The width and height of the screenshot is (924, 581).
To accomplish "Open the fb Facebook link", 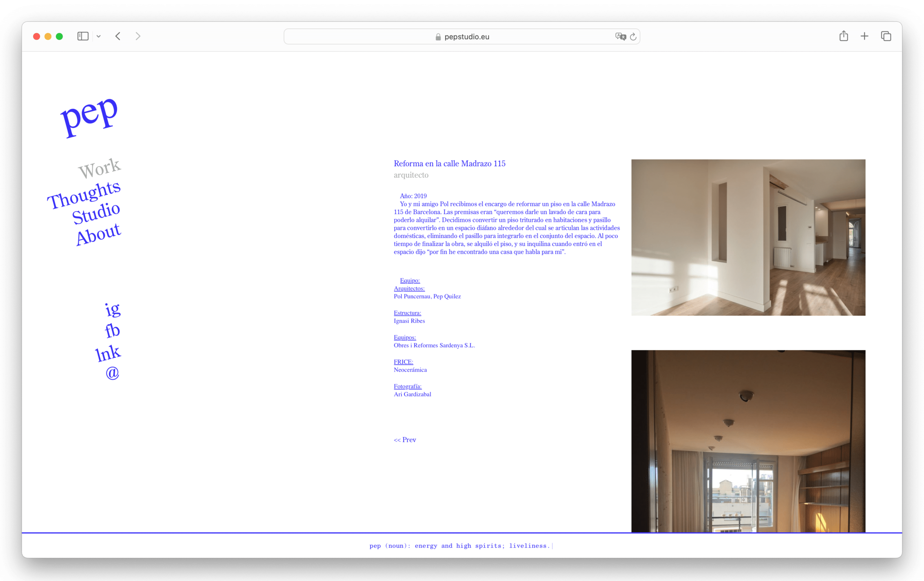I will [x=112, y=331].
